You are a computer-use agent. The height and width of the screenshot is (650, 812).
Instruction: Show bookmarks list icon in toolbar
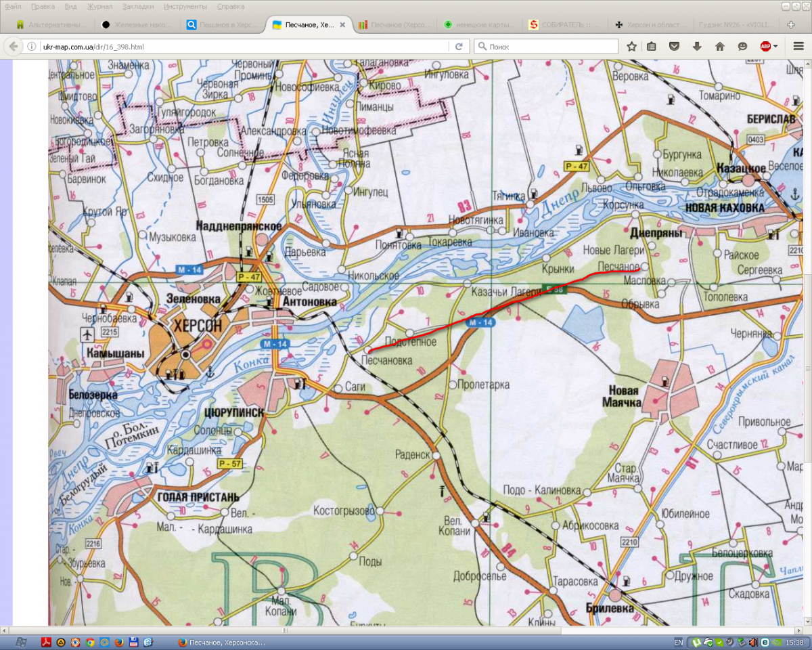[x=652, y=47]
